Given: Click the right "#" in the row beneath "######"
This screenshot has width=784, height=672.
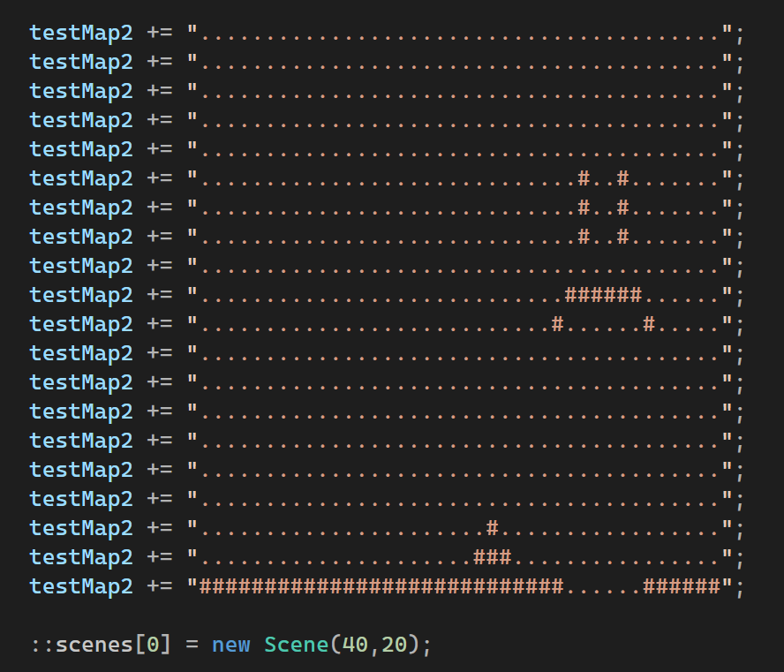Looking at the screenshot, I should click(649, 324).
